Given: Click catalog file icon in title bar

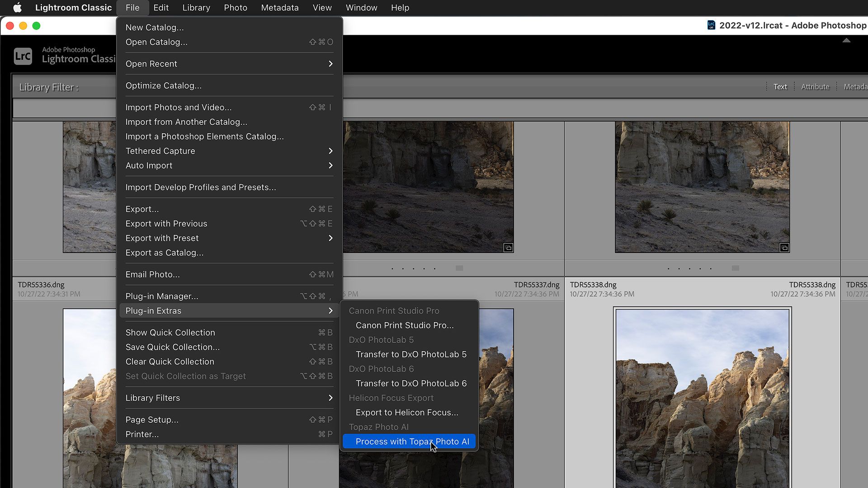Looking at the screenshot, I should click(711, 25).
